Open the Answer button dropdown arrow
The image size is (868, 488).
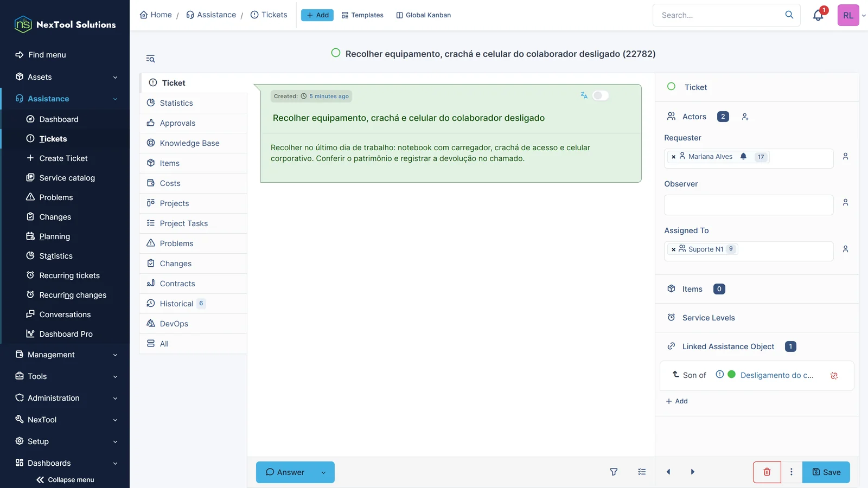coord(324,473)
